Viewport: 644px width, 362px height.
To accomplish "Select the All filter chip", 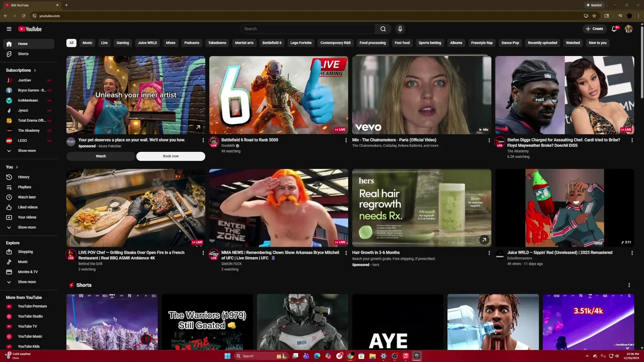I will tap(71, 43).
